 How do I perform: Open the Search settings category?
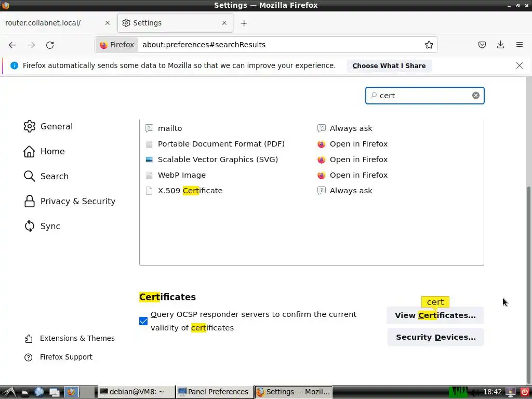46,176
